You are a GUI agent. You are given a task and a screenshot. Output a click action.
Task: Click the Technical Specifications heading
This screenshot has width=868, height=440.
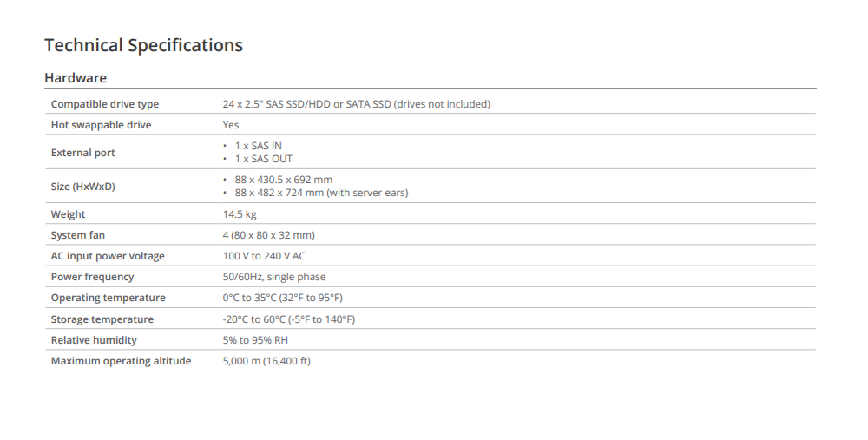[143, 45]
